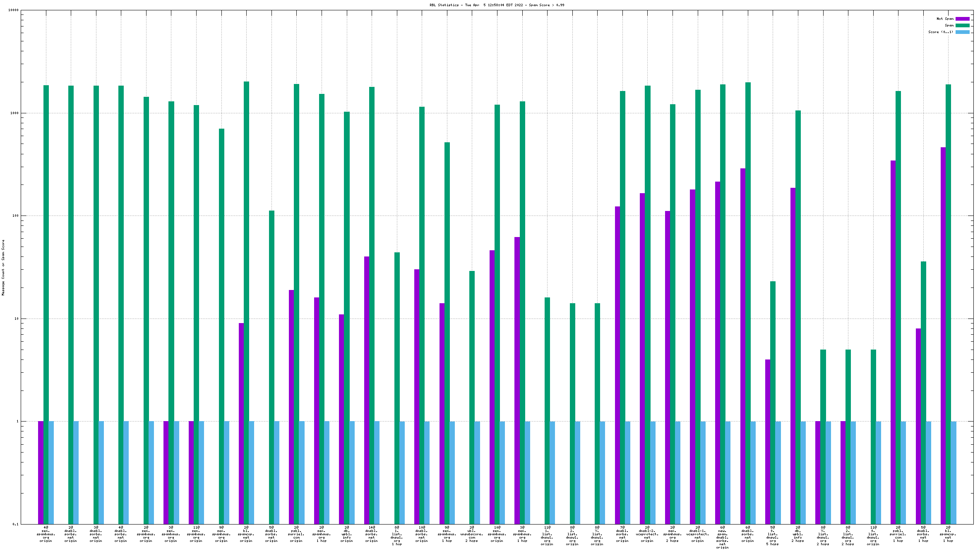Click the purple Not Spam legend swatch
Image resolution: width=980 pixels, height=551 pixels.
[962, 19]
